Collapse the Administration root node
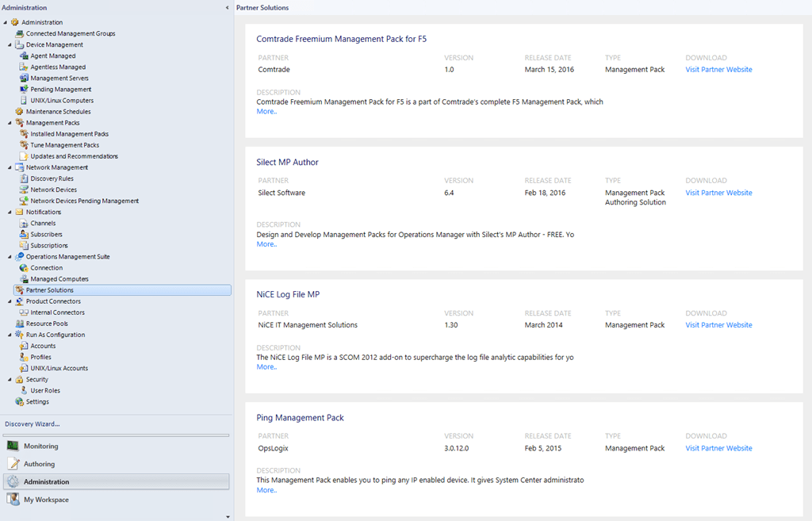The image size is (812, 521). coord(6,22)
